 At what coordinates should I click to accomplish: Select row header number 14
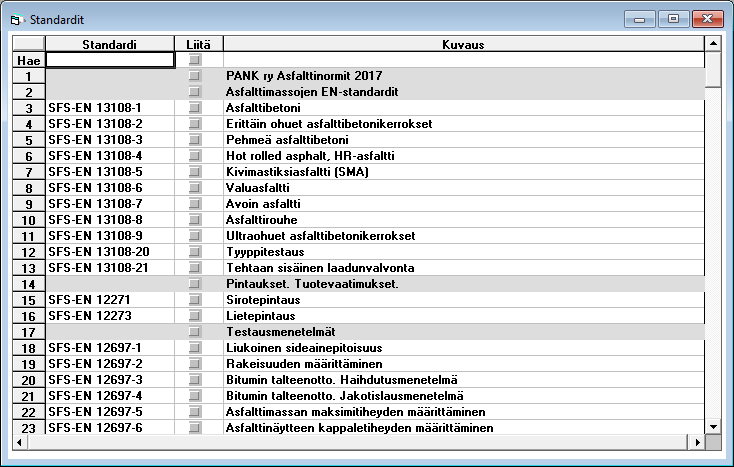click(x=29, y=284)
